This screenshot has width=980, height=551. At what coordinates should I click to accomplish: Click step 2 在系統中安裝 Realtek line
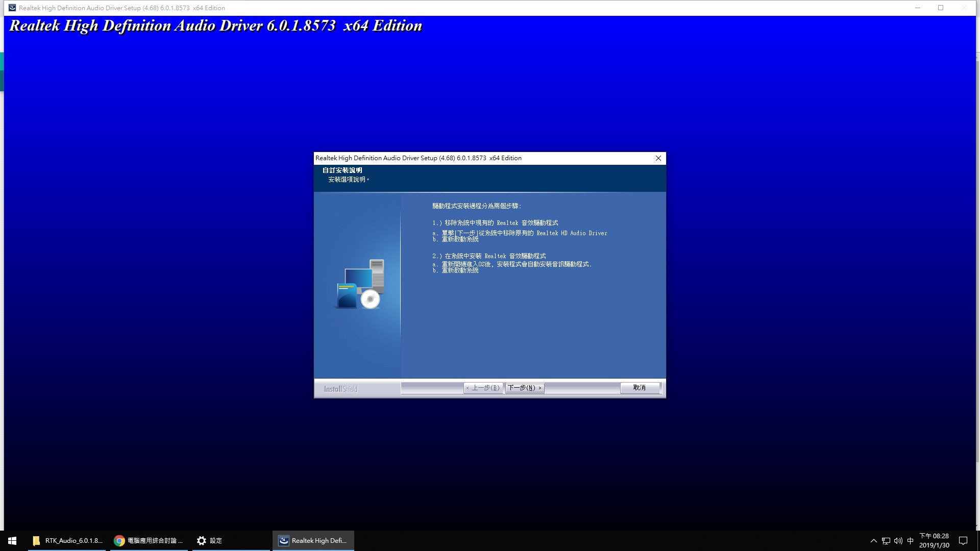pyautogui.click(x=489, y=256)
